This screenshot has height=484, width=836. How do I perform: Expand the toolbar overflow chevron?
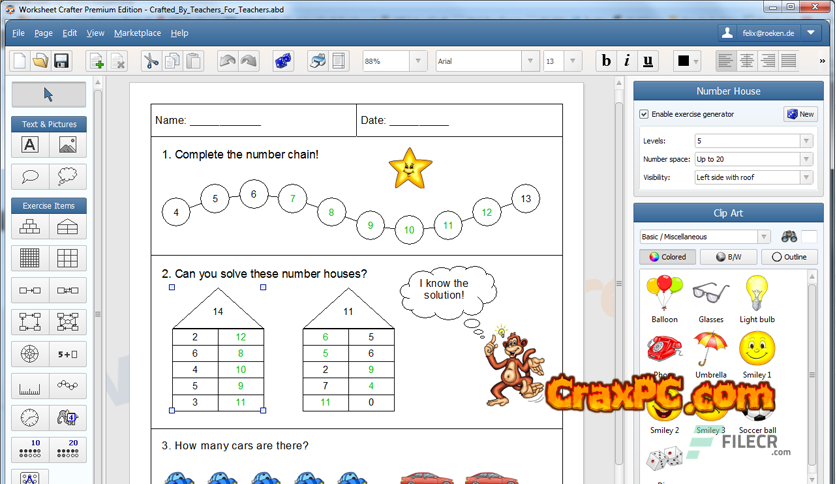(822, 61)
